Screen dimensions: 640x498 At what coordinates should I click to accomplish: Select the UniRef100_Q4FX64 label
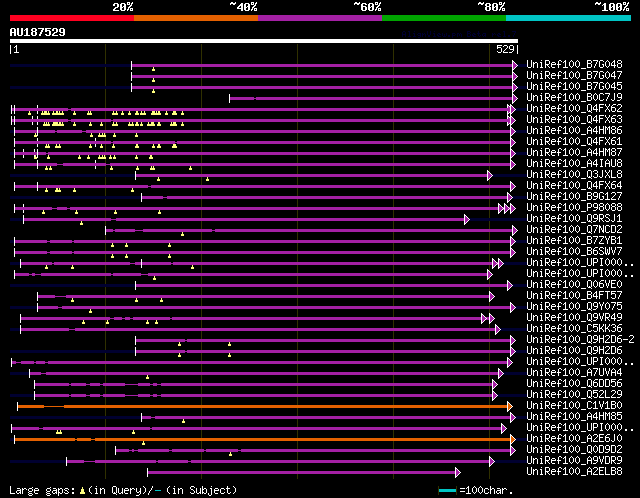[x=574, y=186]
